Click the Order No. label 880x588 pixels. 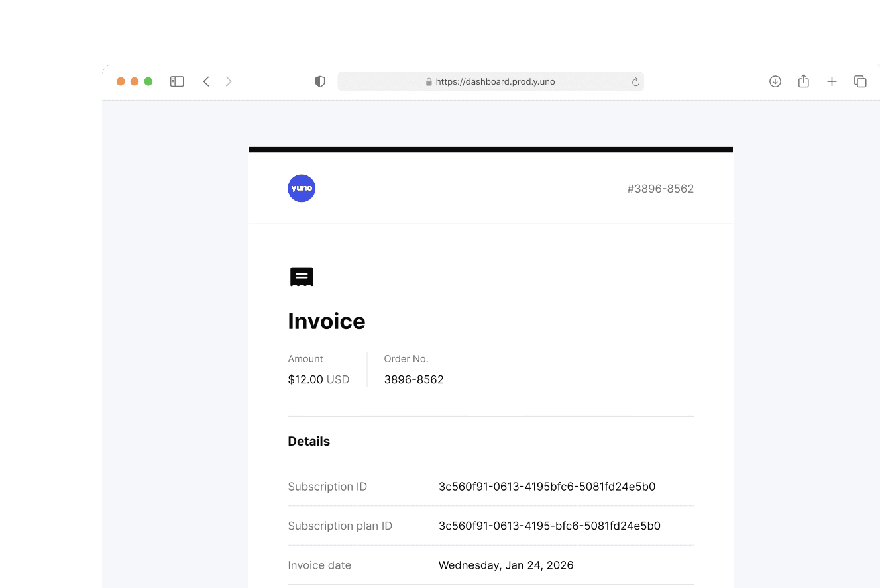point(406,359)
